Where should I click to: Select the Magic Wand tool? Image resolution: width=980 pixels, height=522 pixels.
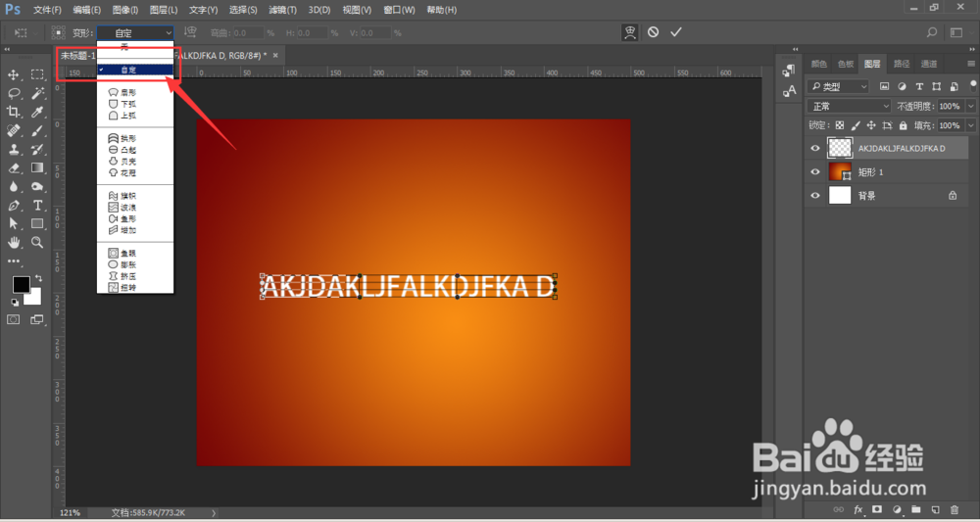[x=37, y=94]
